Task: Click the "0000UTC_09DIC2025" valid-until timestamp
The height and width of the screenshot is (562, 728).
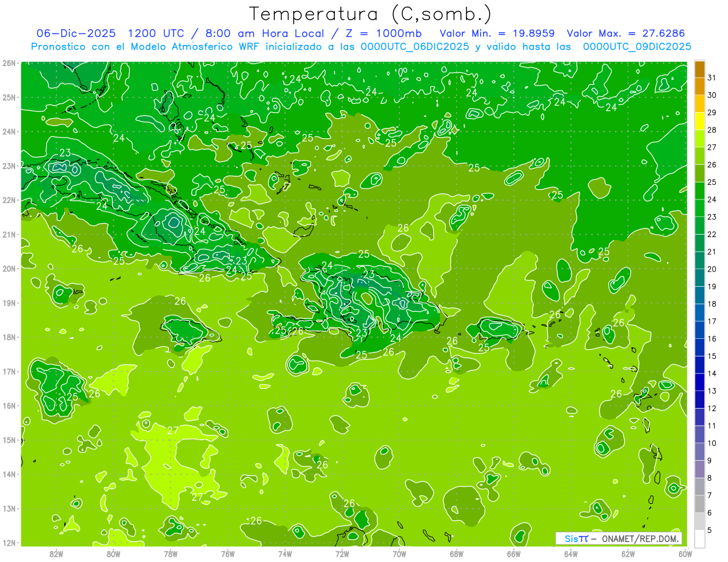Action: pyautogui.click(x=637, y=47)
